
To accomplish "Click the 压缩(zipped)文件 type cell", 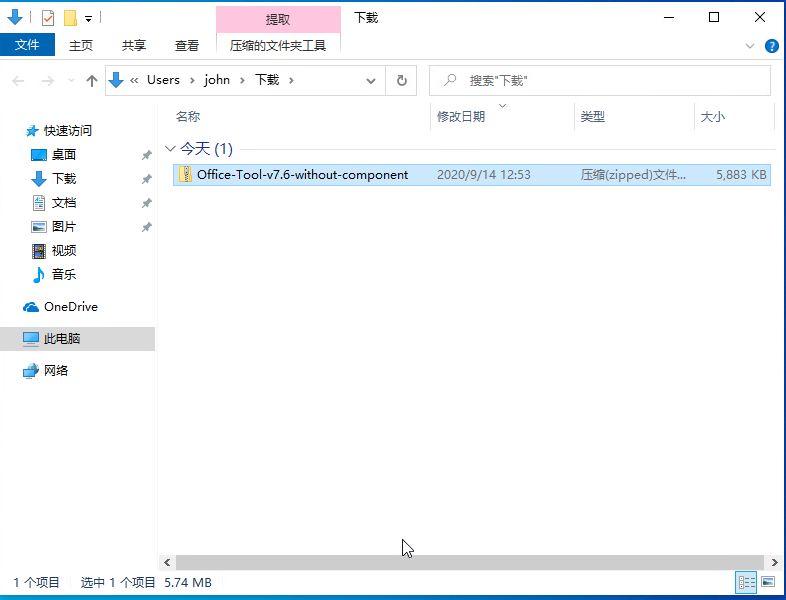I will pos(633,174).
